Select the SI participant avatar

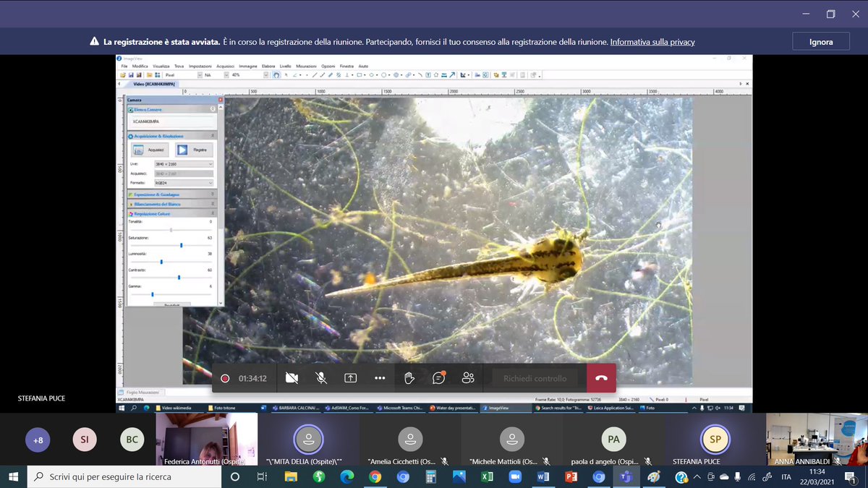point(85,440)
